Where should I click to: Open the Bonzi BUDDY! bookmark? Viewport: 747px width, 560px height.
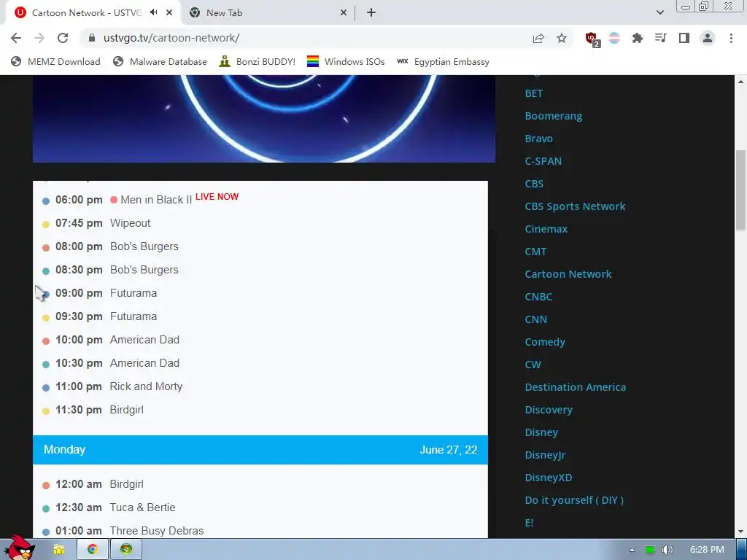(x=258, y=62)
